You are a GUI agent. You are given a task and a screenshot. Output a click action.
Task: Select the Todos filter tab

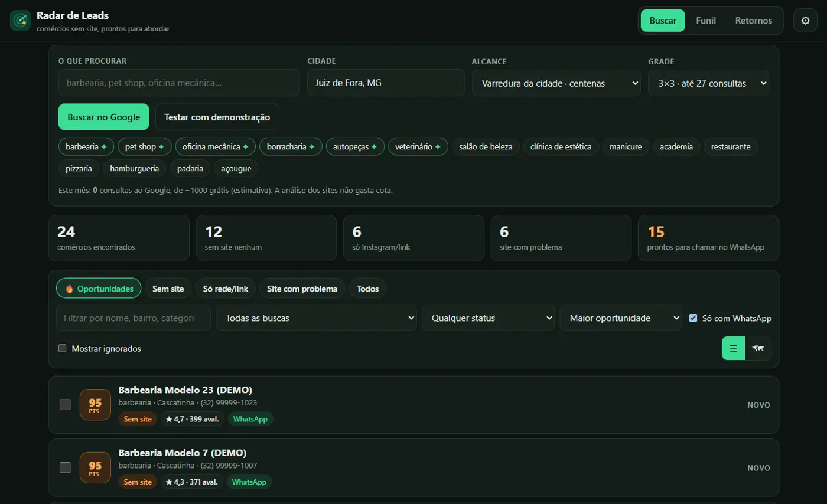[367, 289]
